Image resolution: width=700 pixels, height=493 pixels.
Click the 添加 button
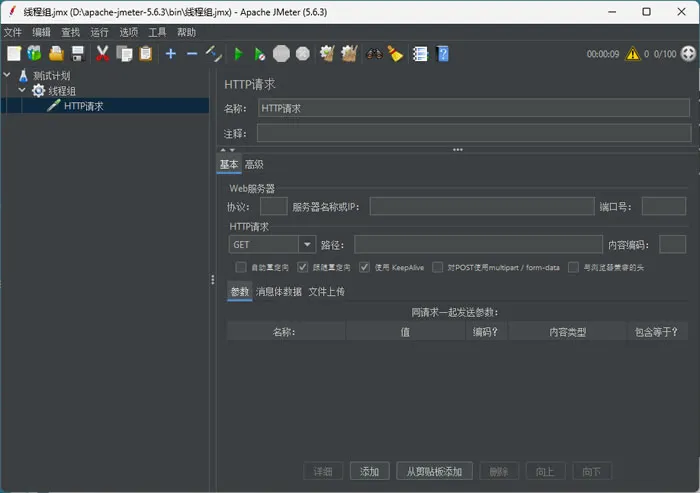370,471
